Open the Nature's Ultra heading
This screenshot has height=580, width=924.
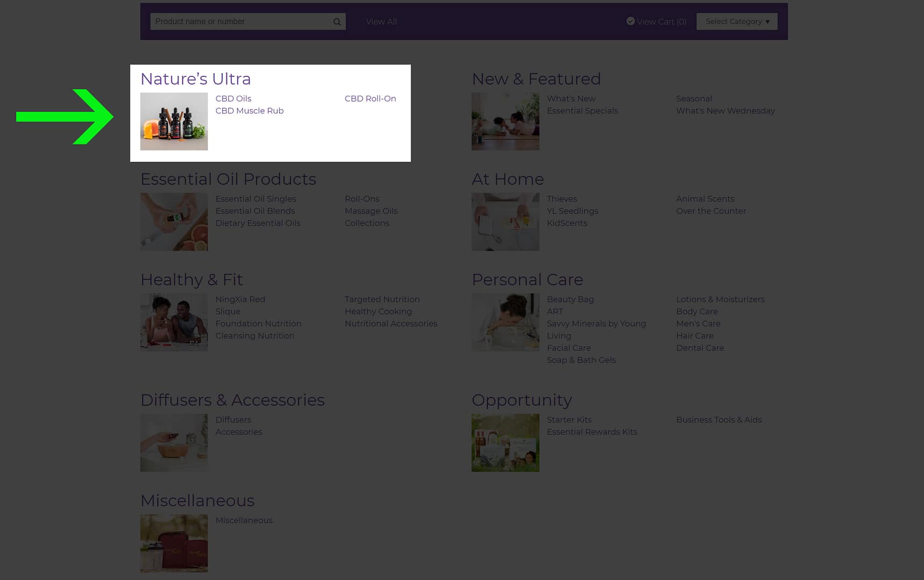(x=196, y=79)
